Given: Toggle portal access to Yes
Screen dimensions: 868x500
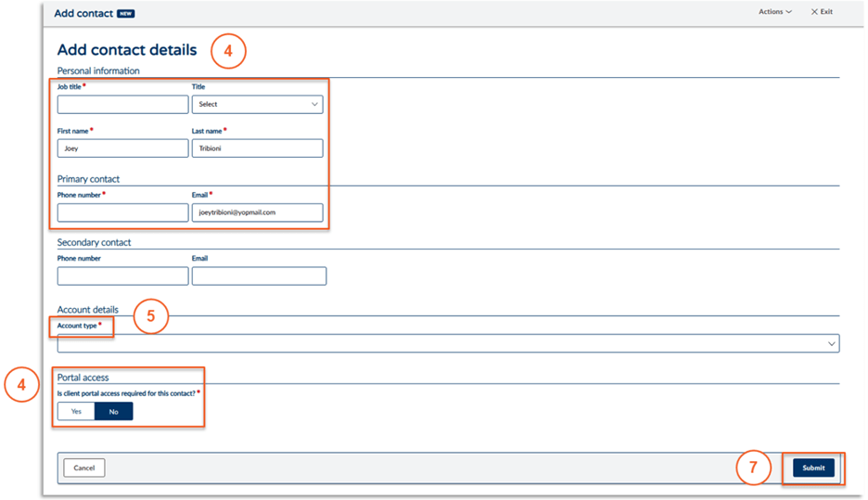Looking at the screenshot, I should tap(77, 411).
